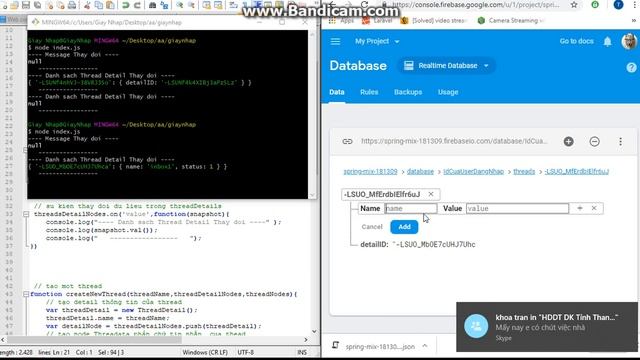This screenshot has width=640, height=360.
Task: Save file icon in Notepad++ toolbar
Action: (26, 5)
